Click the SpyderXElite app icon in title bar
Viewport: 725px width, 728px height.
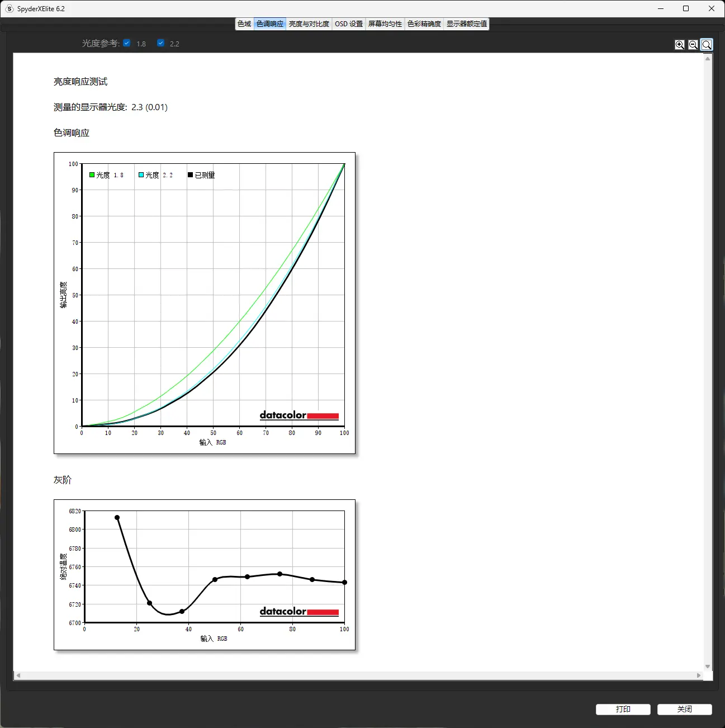(x=10, y=8)
